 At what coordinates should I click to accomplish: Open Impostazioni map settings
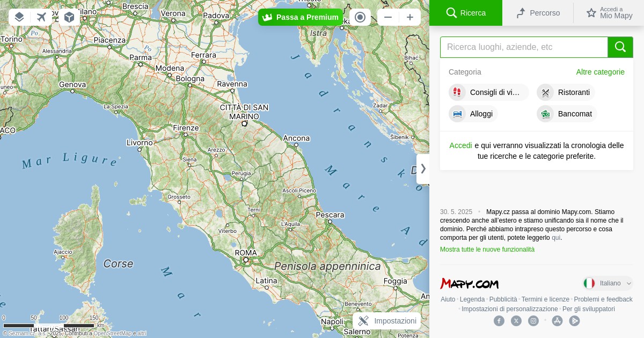point(387,321)
